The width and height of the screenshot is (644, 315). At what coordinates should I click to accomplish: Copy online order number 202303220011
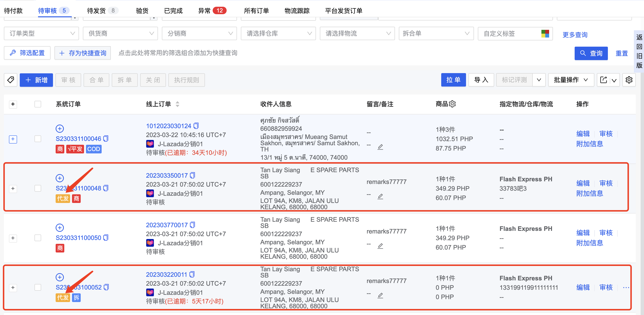[192, 274]
